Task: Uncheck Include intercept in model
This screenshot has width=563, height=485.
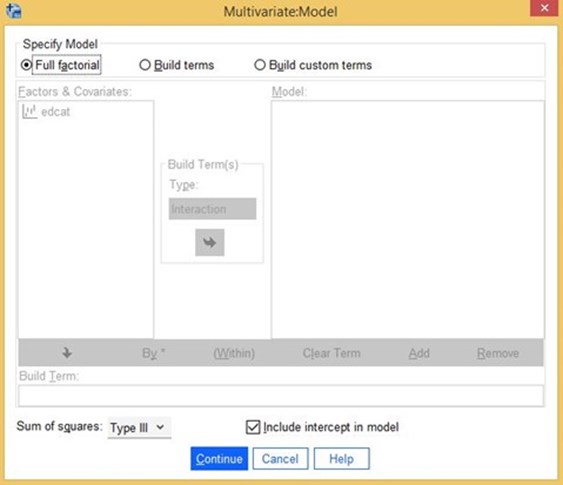Action: click(x=253, y=427)
